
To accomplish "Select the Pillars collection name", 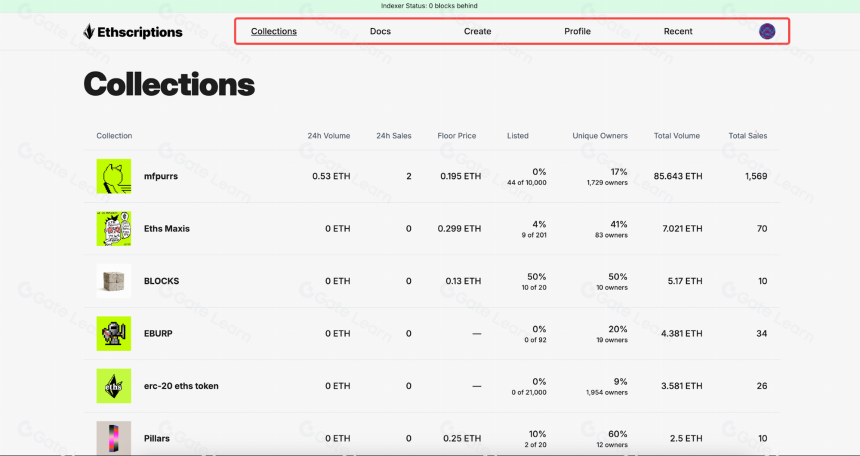I will click(x=156, y=438).
